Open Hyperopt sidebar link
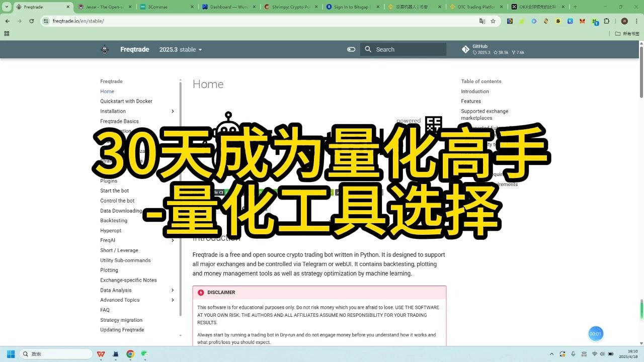Viewport: 644px width, 362px height. [x=111, y=230]
